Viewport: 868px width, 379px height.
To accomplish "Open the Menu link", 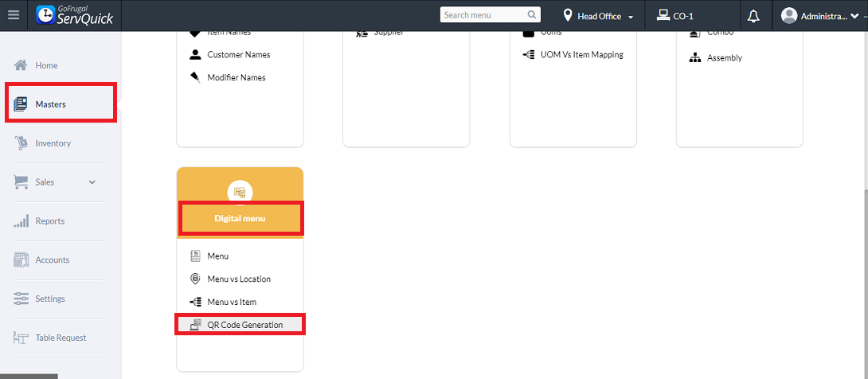I will (x=217, y=256).
